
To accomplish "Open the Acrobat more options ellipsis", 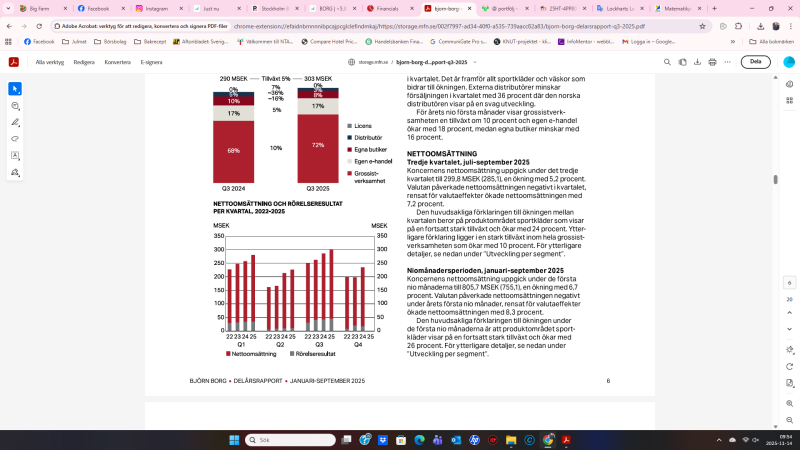I will 727,62.
